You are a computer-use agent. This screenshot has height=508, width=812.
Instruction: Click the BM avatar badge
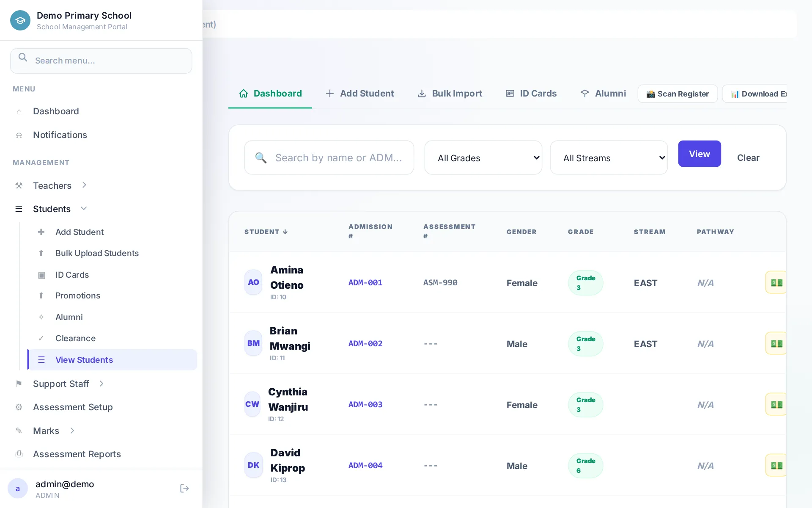(x=253, y=343)
